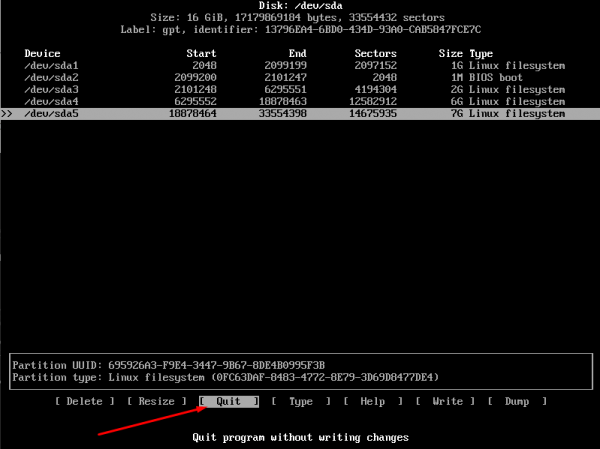Click the disk size line showing 16 GiB
Viewport: 600px width, 449px height.
[297, 18]
